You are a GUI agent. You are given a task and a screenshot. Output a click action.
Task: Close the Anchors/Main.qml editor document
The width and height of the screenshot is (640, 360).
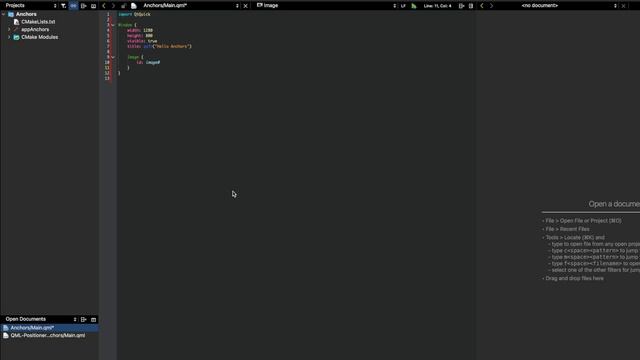245,6
